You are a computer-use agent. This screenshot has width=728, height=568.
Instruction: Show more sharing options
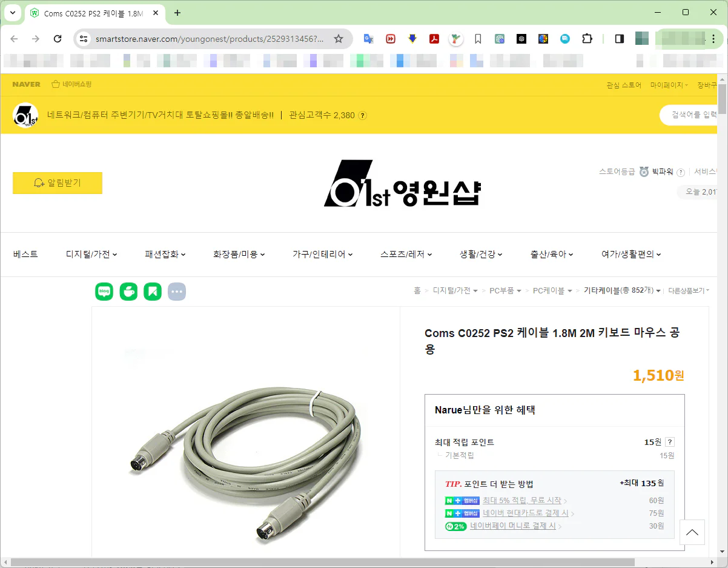pos(177,292)
